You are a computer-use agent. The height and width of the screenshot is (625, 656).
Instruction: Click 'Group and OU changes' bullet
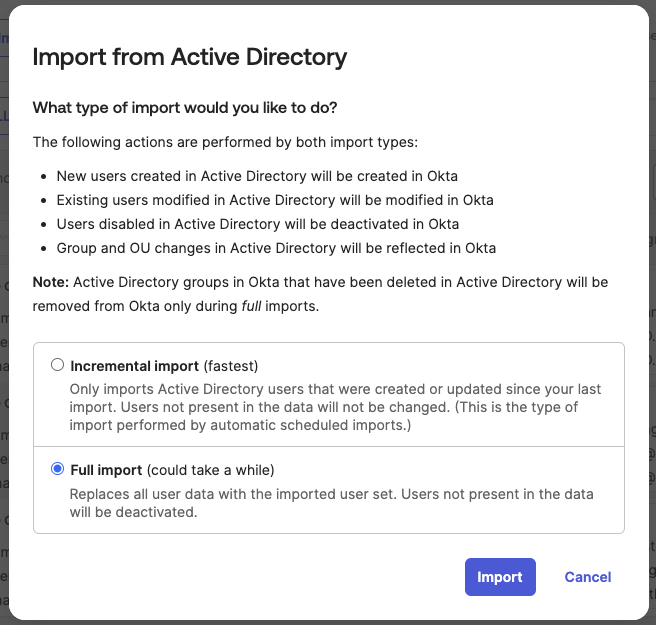(276, 248)
